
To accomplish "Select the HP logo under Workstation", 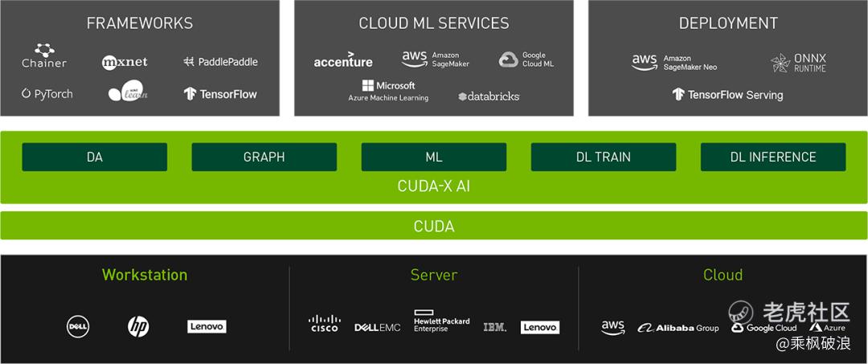I will [x=138, y=326].
